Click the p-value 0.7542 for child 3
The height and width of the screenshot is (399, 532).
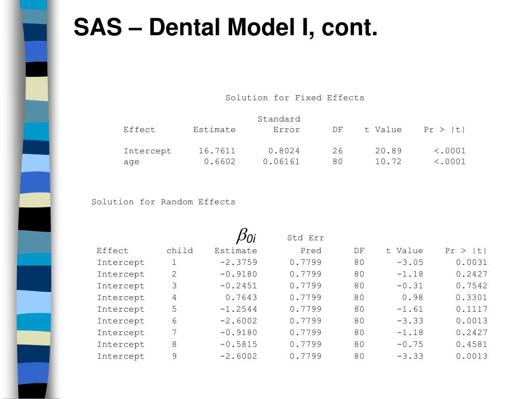click(x=472, y=286)
